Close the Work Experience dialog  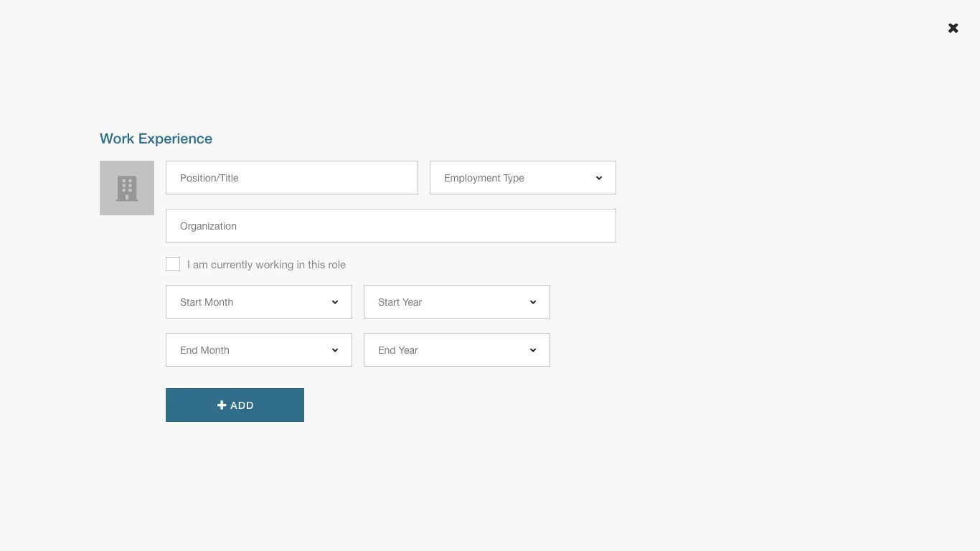953,28
